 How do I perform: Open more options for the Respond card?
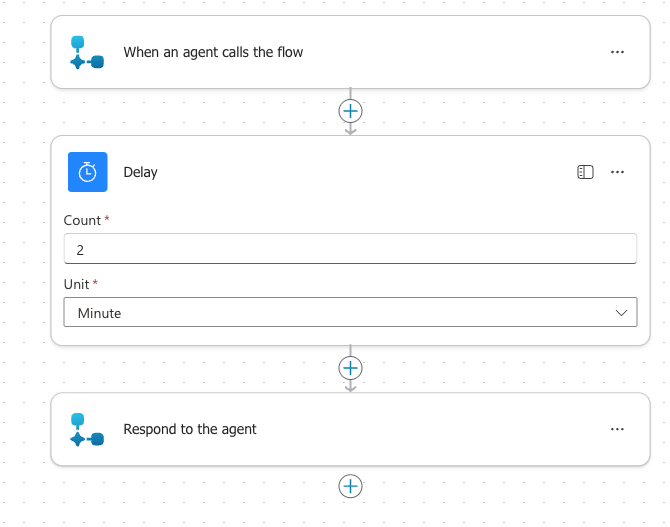click(x=617, y=429)
